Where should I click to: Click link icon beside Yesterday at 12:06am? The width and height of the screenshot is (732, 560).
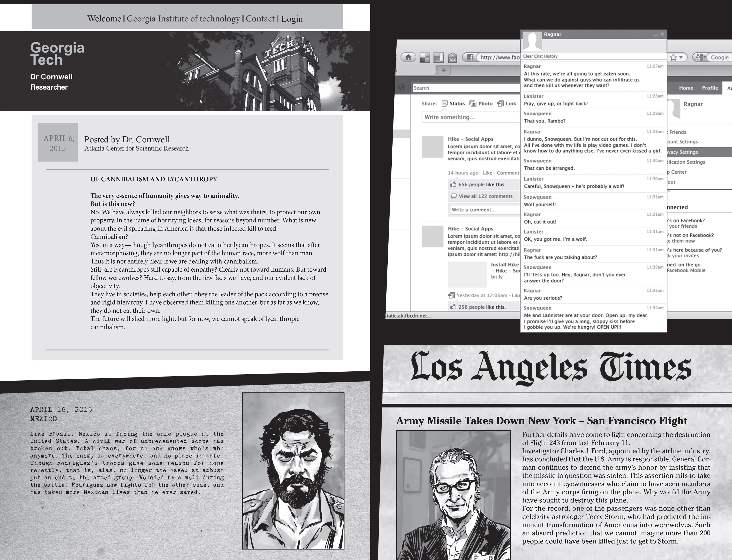click(x=452, y=295)
